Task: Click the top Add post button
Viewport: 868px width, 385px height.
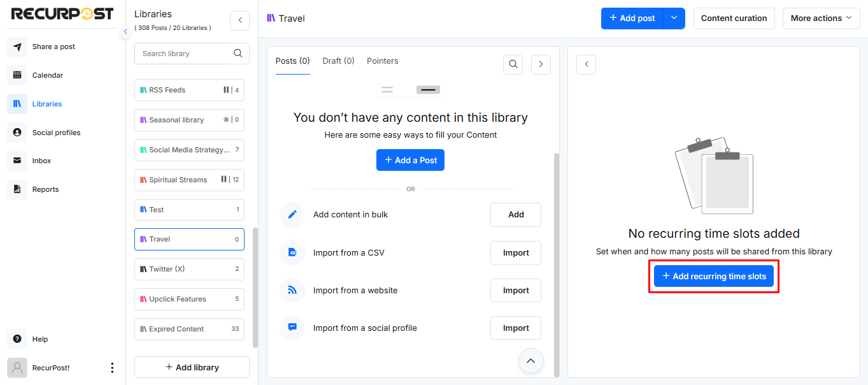Action: 632,18
